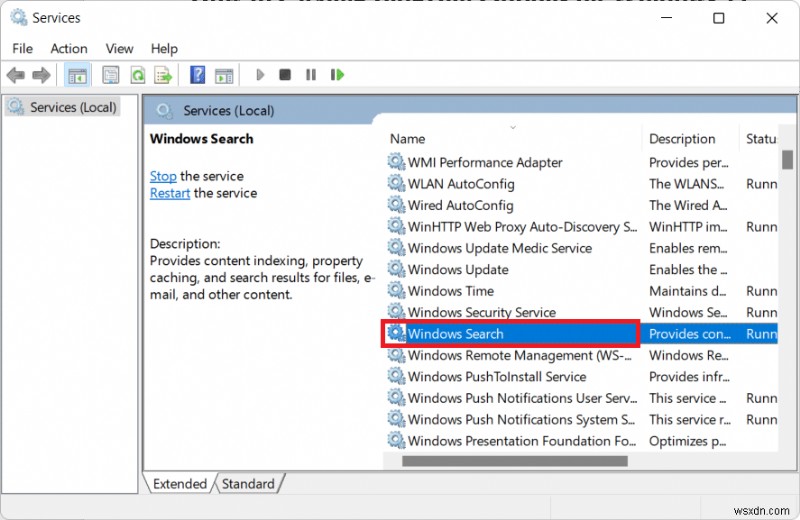Click the vertical scrollbar thumb in services list
The image size is (800, 520).
[x=788, y=160]
